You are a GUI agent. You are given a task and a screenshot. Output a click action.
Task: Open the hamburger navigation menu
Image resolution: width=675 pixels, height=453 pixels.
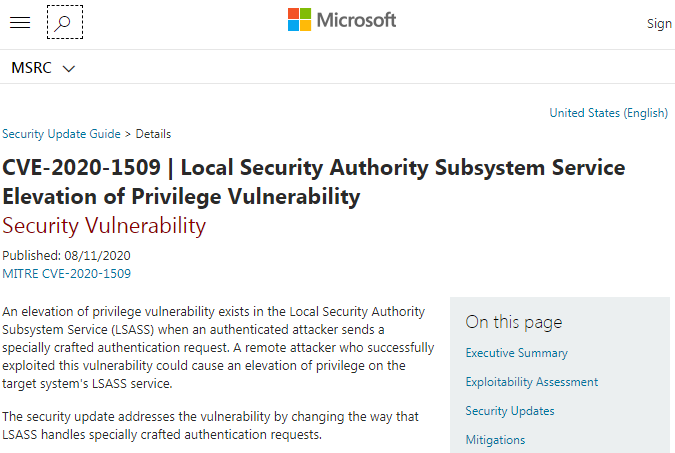coord(19,22)
